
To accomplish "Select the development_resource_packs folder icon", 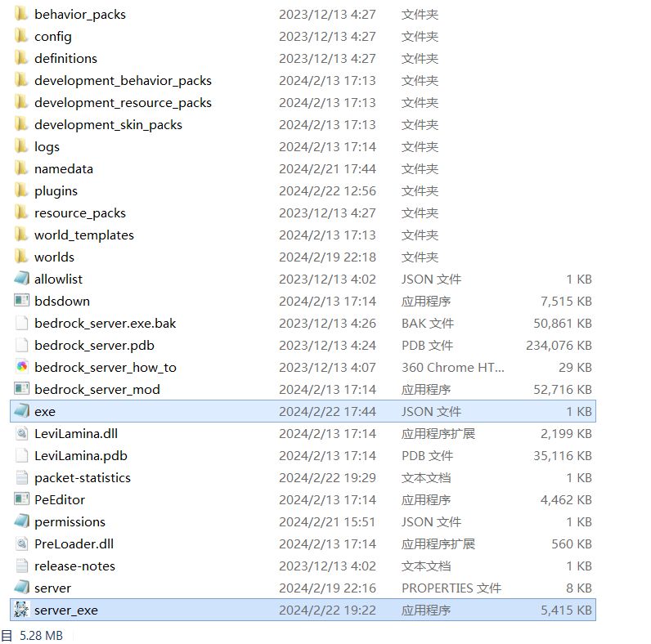I will pyautogui.click(x=21, y=101).
